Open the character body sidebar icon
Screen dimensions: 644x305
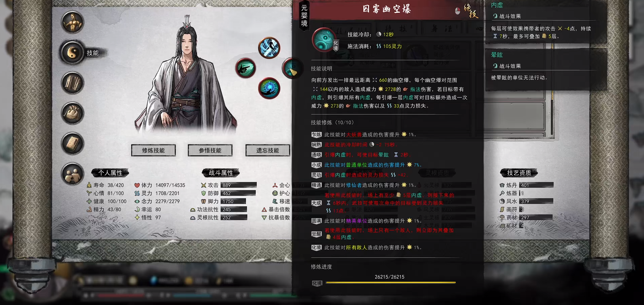[x=73, y=23]
